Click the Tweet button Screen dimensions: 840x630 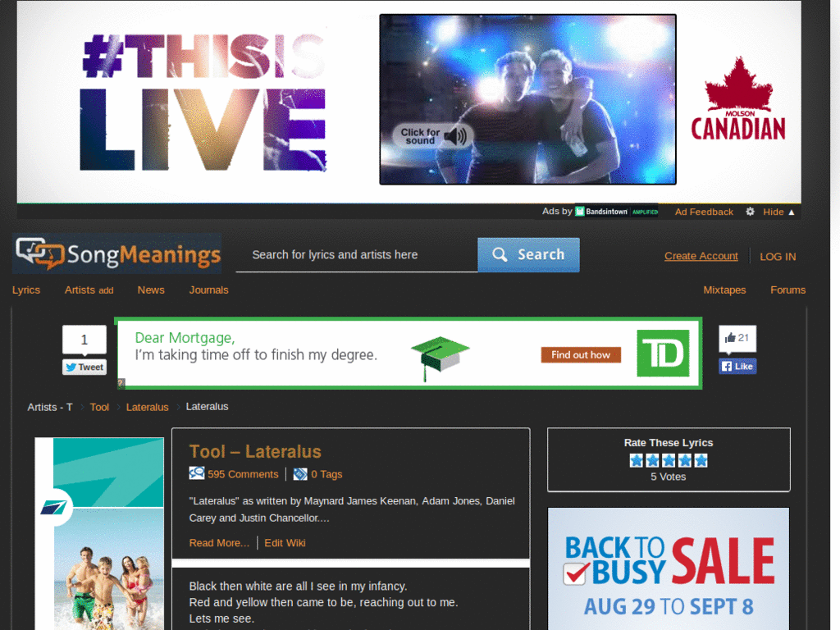point(84,367)
